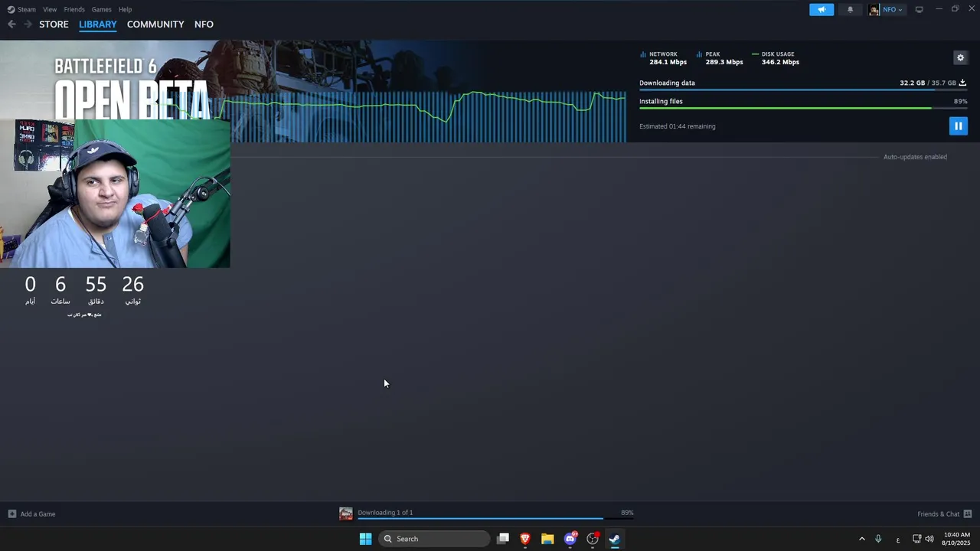Image resolution: width=980 pixels, height=551 pixels.
Task: Click the Steam taskbar icon
Action: point(614,539)
